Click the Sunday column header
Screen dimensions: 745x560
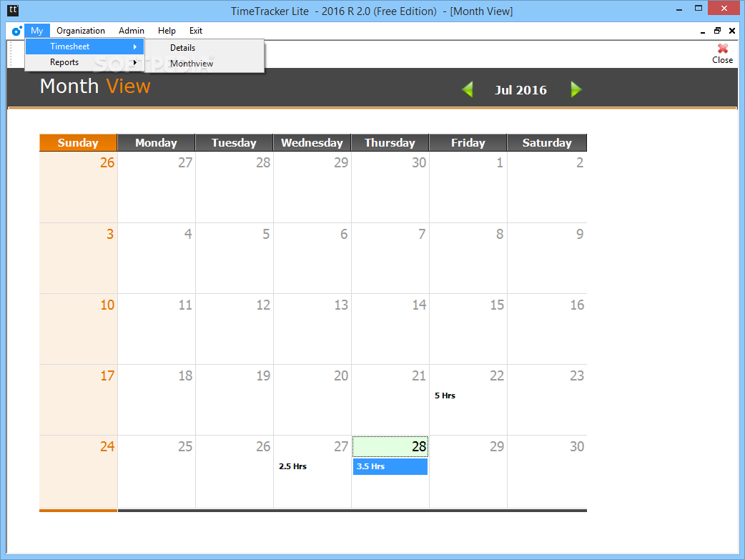pos(78,142)
